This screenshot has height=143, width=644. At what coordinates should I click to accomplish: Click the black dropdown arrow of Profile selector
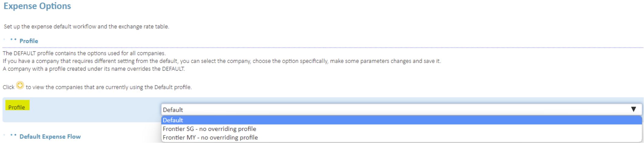633,109
